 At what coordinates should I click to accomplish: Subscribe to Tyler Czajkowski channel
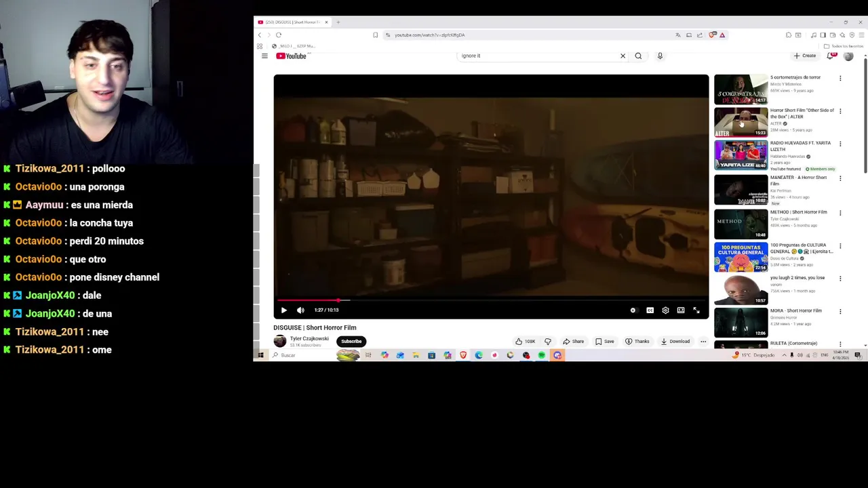pyautogui.click(x=351, y=342)
